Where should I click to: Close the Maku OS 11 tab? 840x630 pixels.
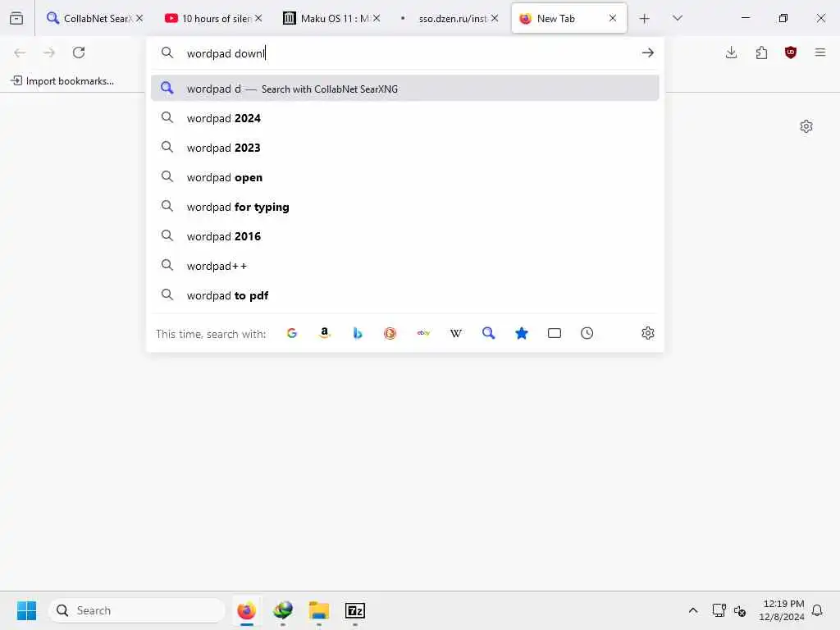[377, 18]
